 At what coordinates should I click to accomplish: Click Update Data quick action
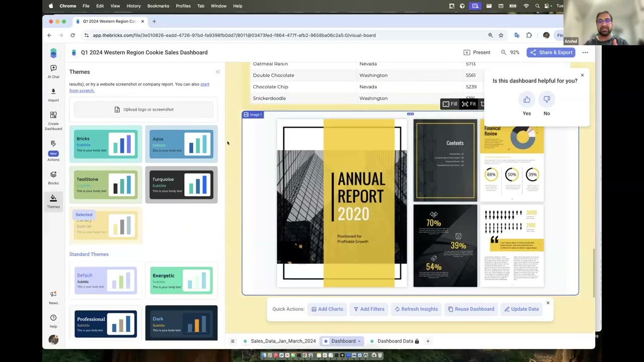point(521,309)
